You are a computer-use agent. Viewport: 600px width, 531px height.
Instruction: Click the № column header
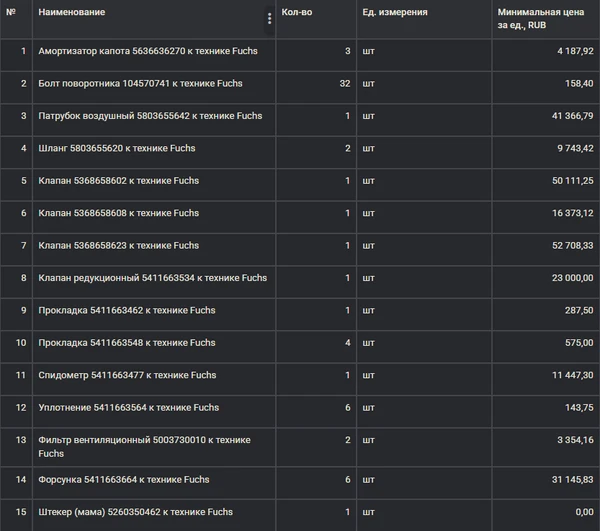click(x=11, y=12)
